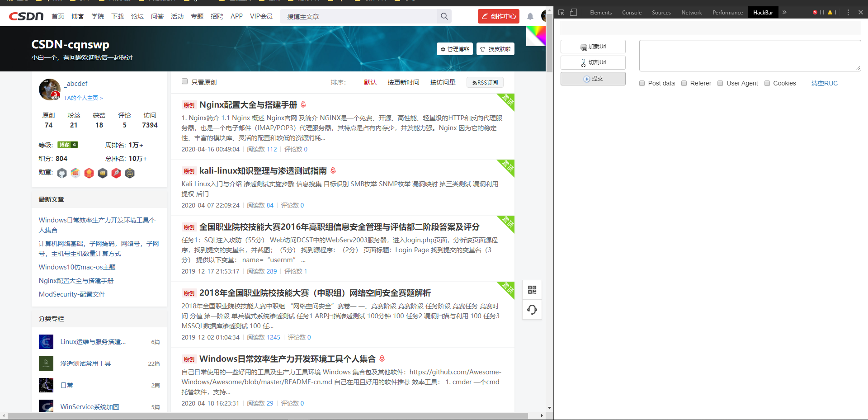Screen dimensions: 868x420
Task: Select the HackBar tab
Action: click(763, 13)
